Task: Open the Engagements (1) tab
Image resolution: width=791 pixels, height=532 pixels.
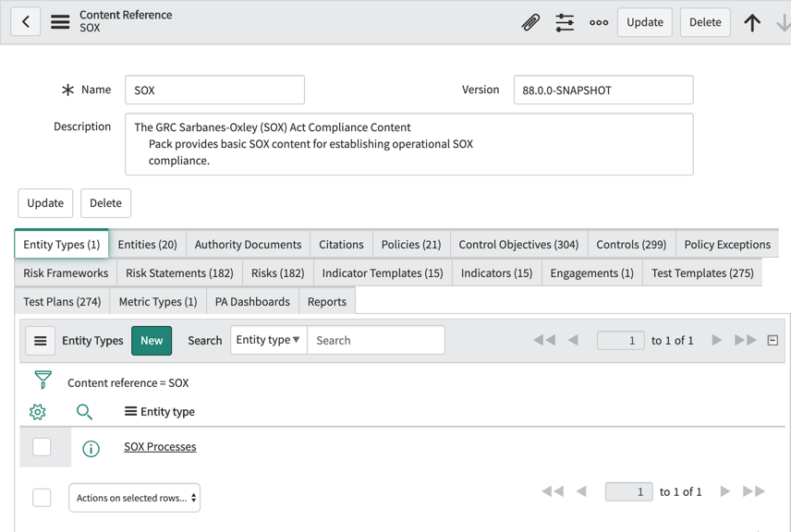Action: pos(591,272)
